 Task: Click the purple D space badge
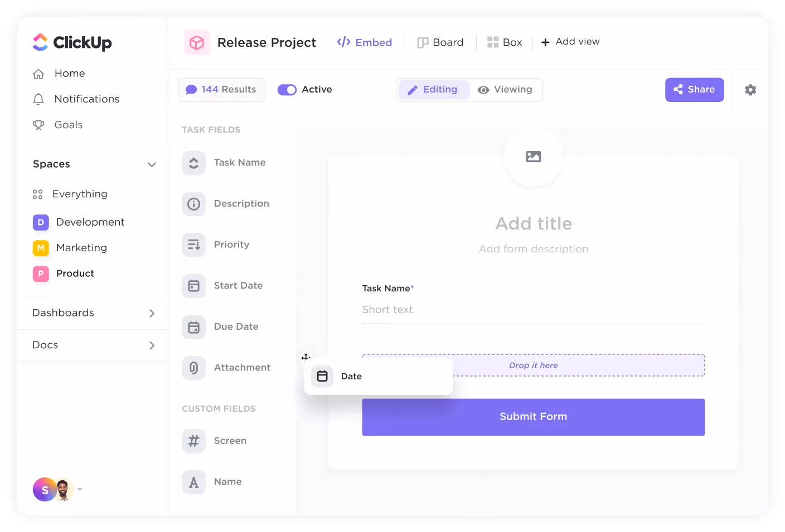(41, 222)
